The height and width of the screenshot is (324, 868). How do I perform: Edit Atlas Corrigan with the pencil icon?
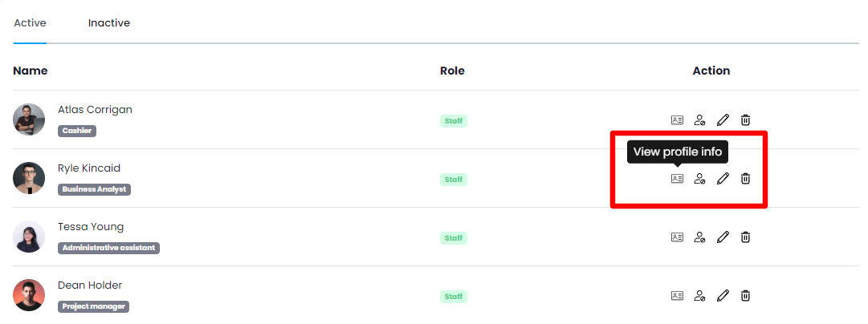tap(723, 120)
